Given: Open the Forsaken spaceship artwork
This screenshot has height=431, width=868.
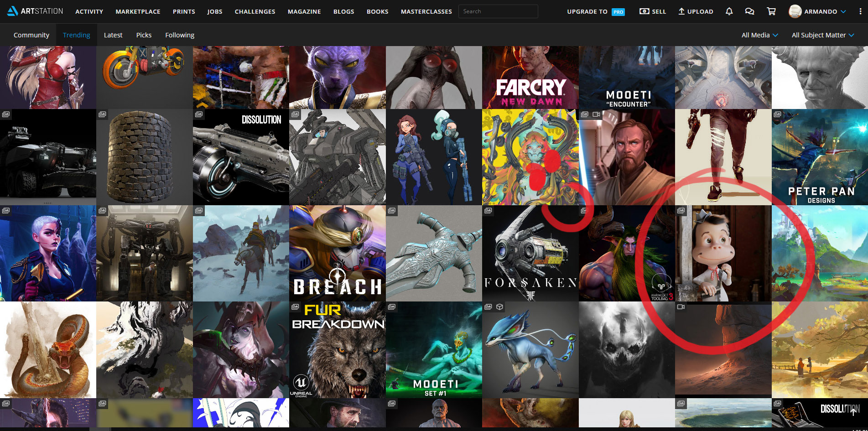Looking at the screenshot, I should click(530, 253).
